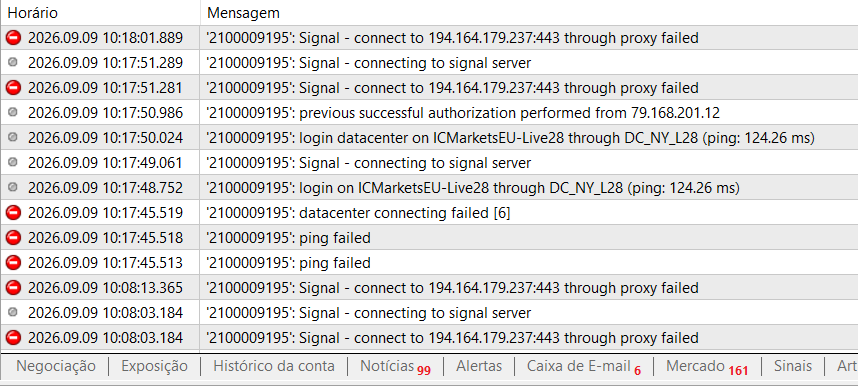Switch to the Alertas tab

click(479, 366)
